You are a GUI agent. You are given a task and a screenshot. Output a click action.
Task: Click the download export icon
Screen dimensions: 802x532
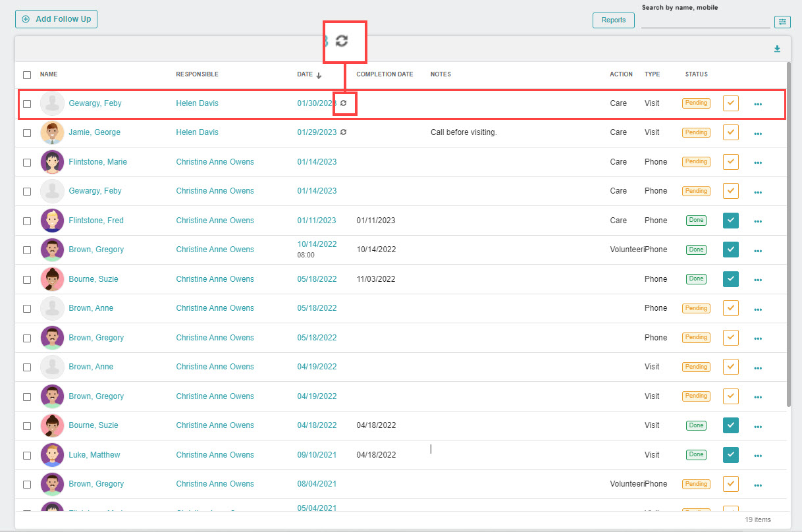point(777,49)
